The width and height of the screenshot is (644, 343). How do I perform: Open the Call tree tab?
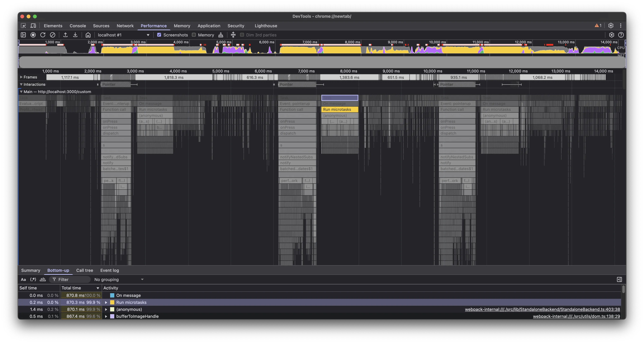click(x=84, y=270)
